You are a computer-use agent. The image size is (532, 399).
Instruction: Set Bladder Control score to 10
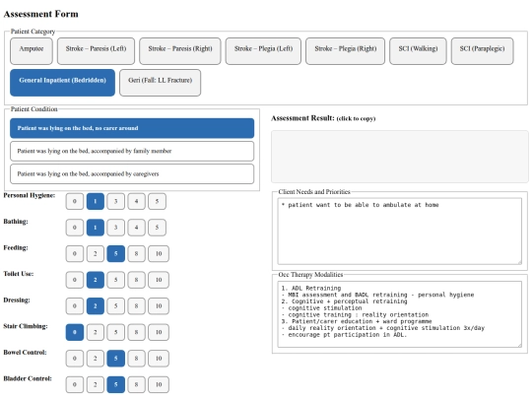[x=159, y=384]
